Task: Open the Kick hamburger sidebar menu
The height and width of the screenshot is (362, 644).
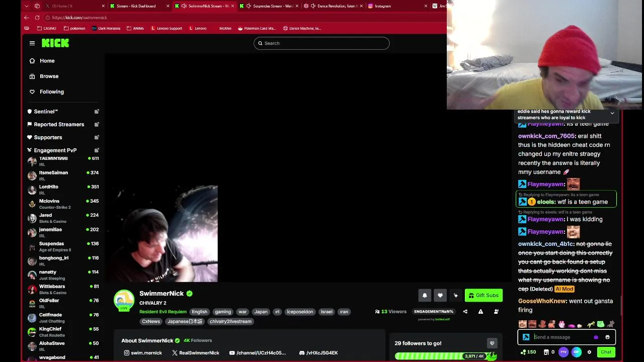Action: pyautogui.click(x=32, y=43)
